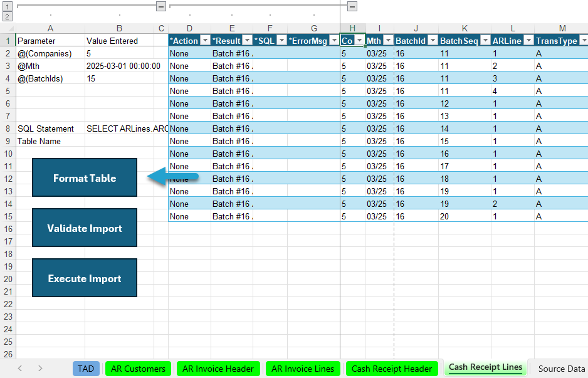Open the AR Invoice Lines sheet tab
This screenshot has height=378, width=588.
pyautogui.click(x=303, y=369)
